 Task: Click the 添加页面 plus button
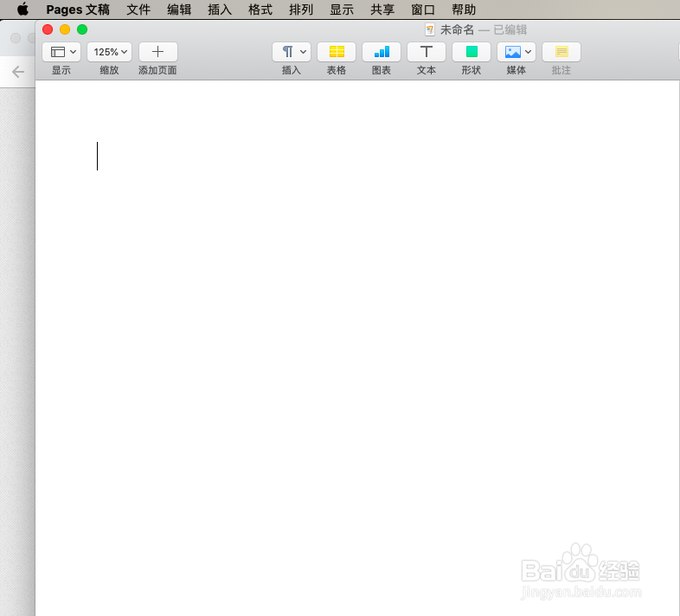coord(157,52)
